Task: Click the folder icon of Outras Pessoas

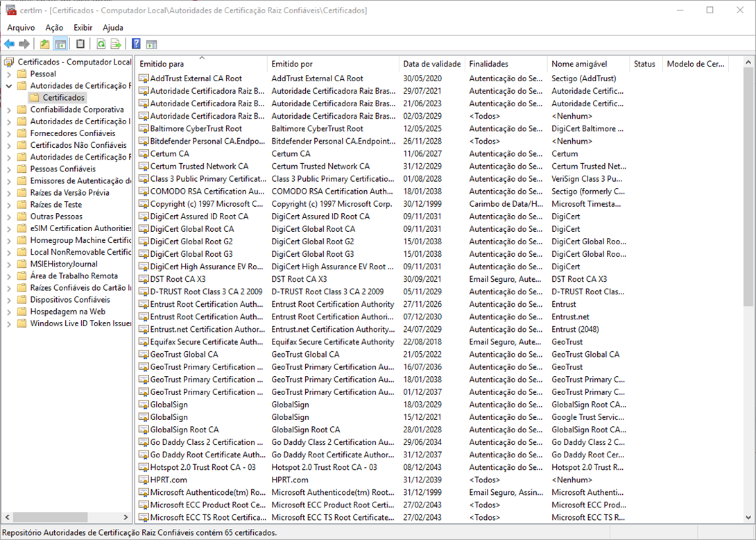Action: tap(22, 217)
